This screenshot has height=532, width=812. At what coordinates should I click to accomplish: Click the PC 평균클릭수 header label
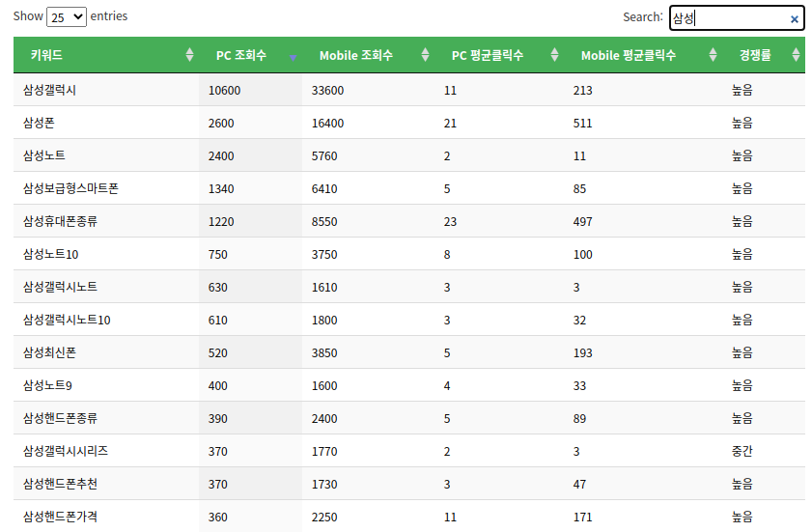coord(488,55)
